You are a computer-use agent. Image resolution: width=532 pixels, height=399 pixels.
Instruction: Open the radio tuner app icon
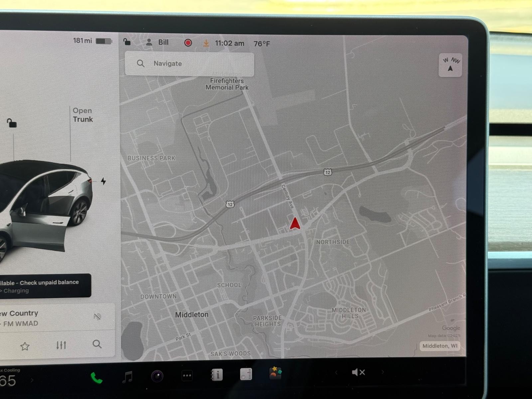coord(246,374)
